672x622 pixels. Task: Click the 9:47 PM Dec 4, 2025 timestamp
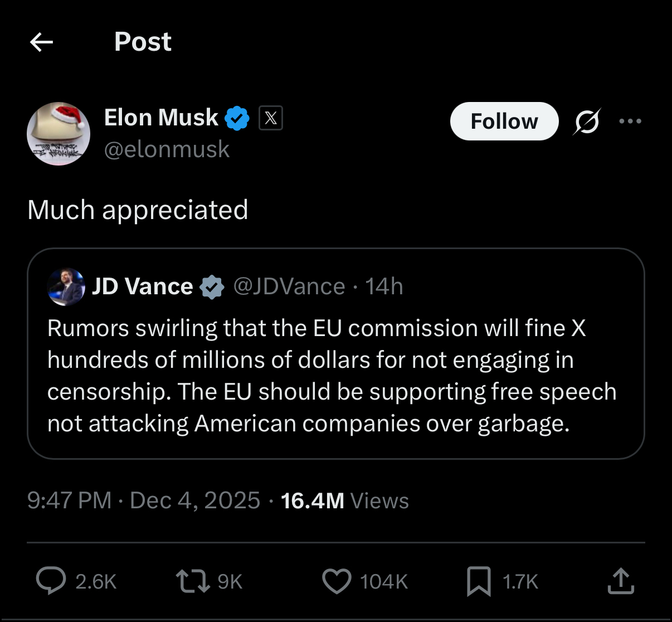(x=143, y=500)
